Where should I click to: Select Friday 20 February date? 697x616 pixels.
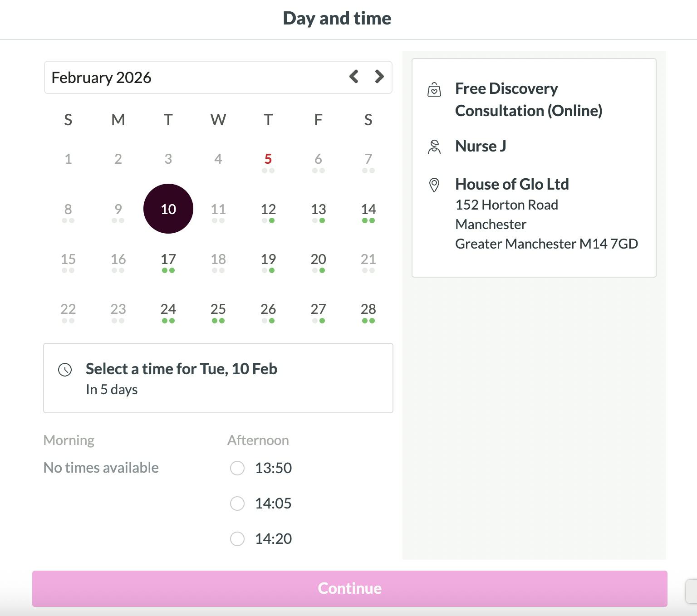coord(318,259)
